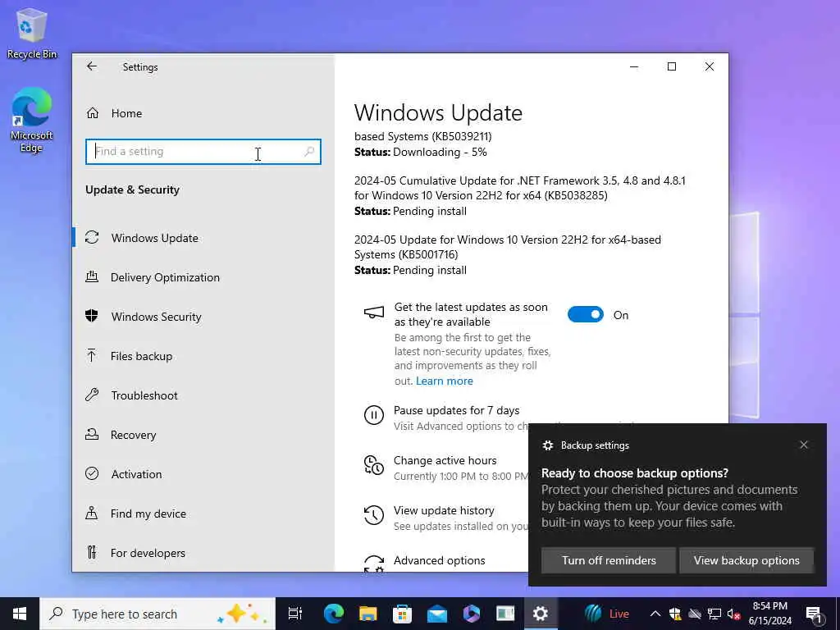Open Change active hours
This screenshot has height=630, width=840.
pos(445,461)
